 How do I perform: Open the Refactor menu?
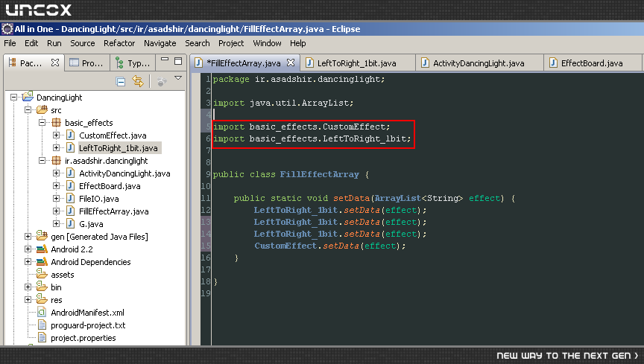(x=119, y=43)
